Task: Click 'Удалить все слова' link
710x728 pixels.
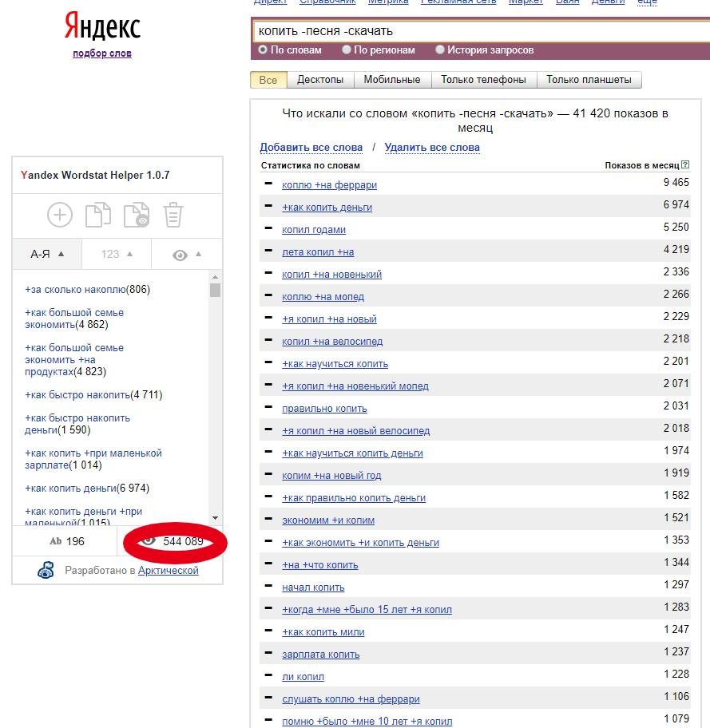Action: click(432, 148)
